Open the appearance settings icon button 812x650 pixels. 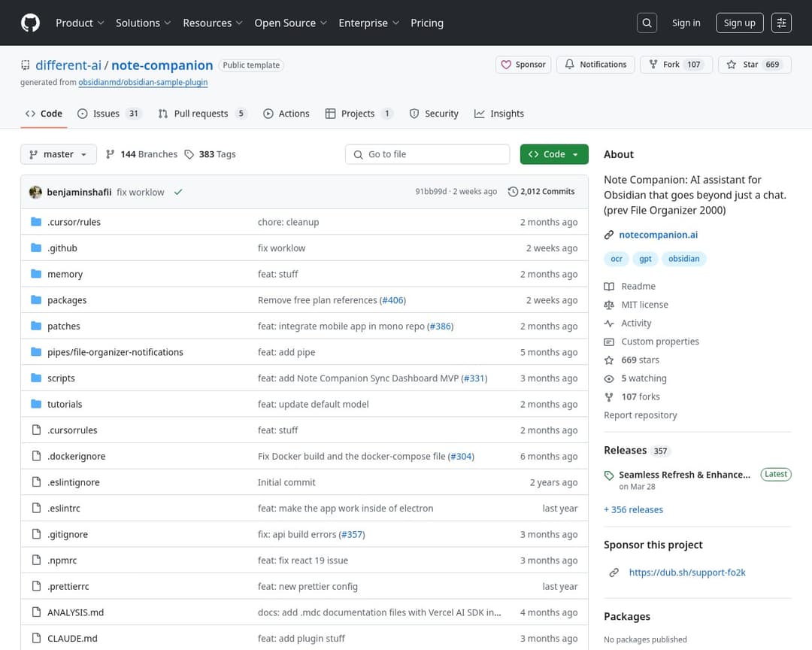pos(781,23)
